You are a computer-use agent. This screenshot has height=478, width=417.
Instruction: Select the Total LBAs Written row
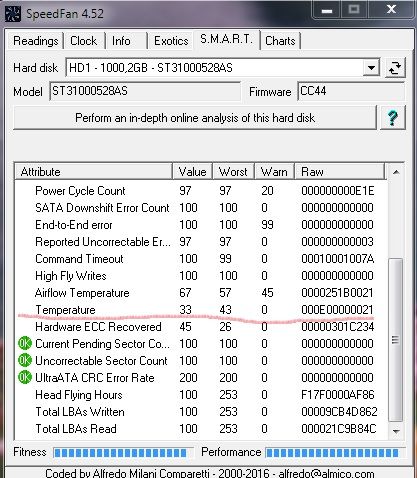coord(201,412)
